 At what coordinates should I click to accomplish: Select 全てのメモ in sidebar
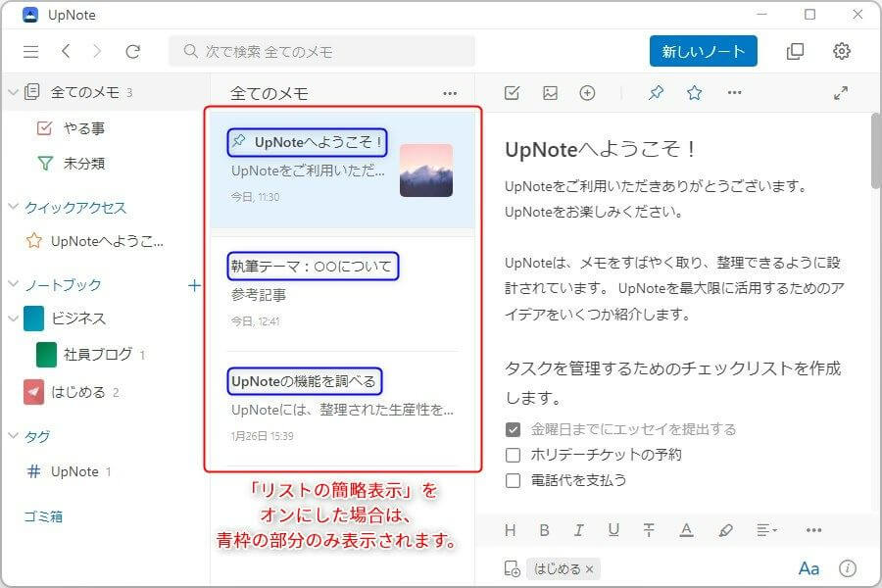pyautogui.click(x=105, y=92)
